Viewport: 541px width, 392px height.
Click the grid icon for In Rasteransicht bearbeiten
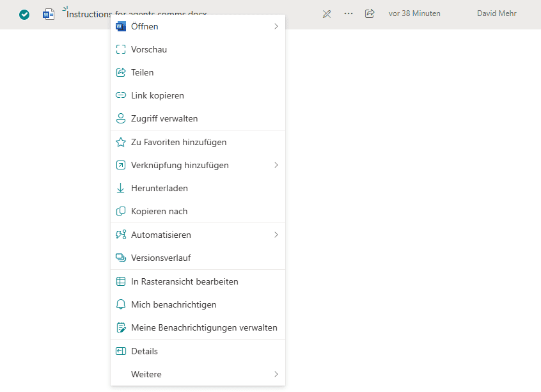[121, 281]
